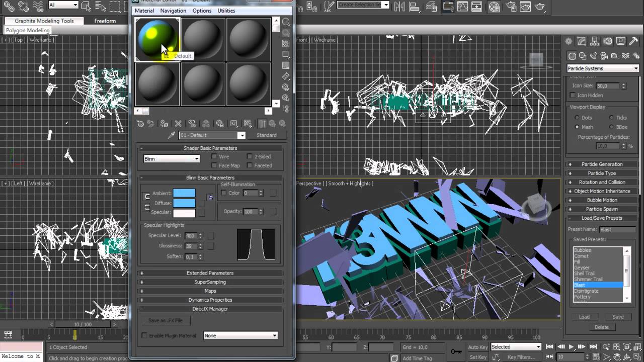
Task: Open the plugin material None dropdown
Action: [240, 335]
